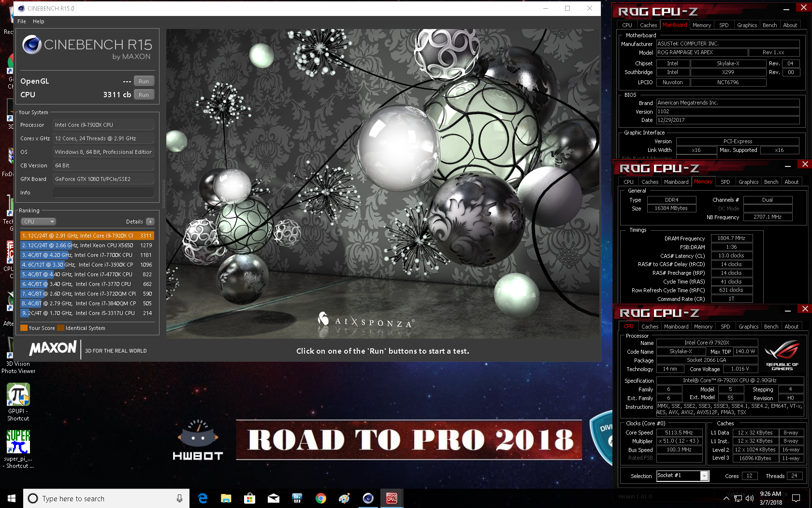This screenshot has height=508, width=812.
Task: Open Microsoft Store from taskbar
Action: 250,498
